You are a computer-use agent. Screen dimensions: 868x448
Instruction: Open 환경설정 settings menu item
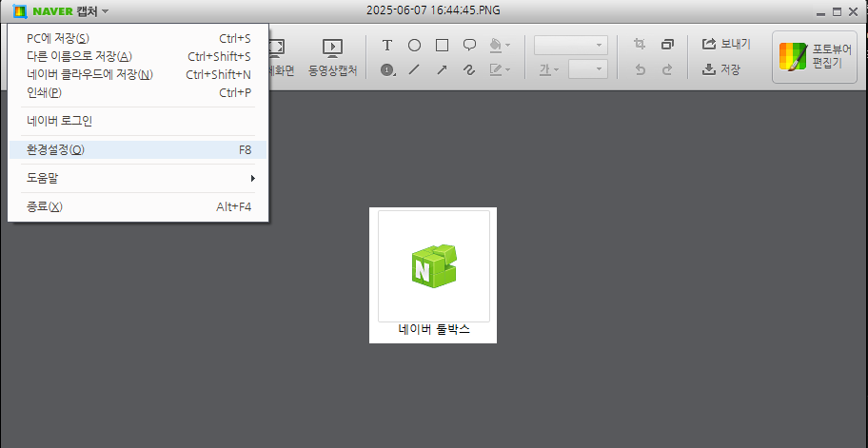pos(138,150)
